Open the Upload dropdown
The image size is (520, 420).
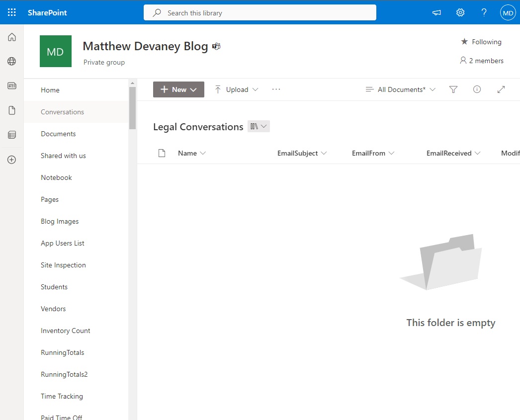coord(237,89)
